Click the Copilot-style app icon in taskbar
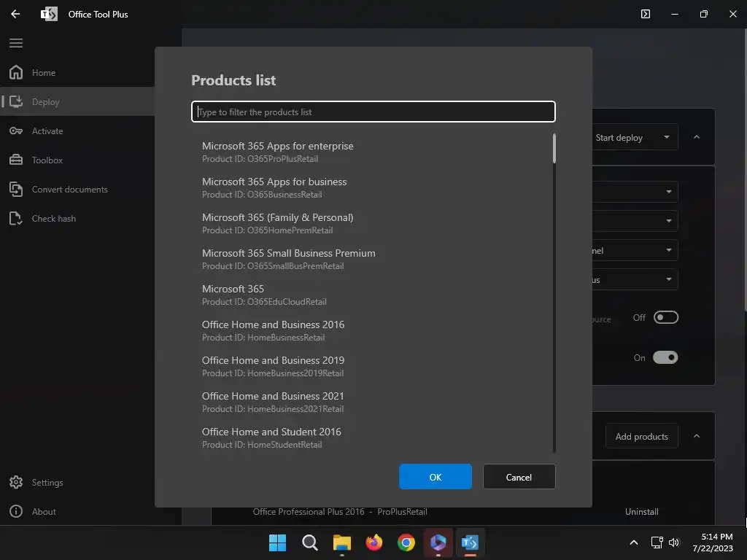Viewport: 747px width, 560px height. (438, 542)
